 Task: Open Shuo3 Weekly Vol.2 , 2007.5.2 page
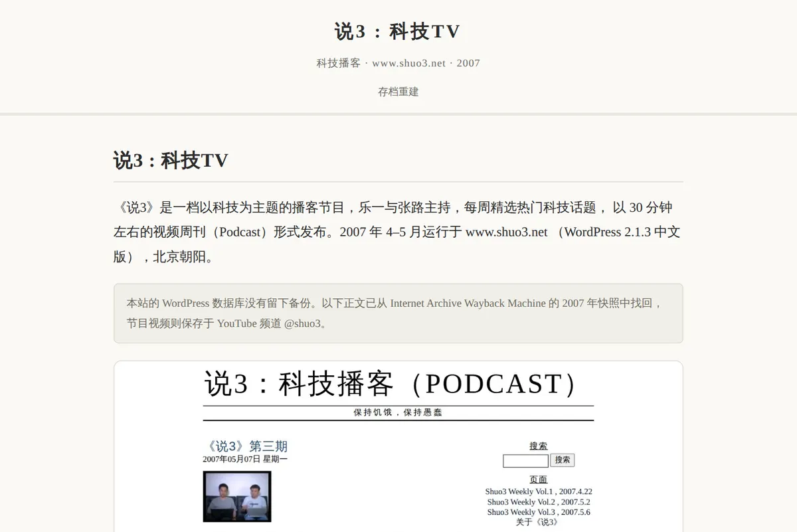point(539,502)
